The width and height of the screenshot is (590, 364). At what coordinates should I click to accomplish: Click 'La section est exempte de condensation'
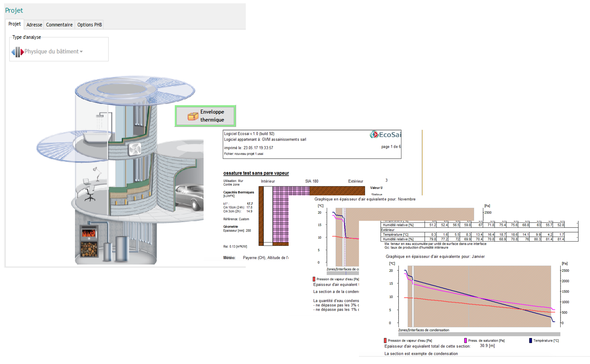421,354
